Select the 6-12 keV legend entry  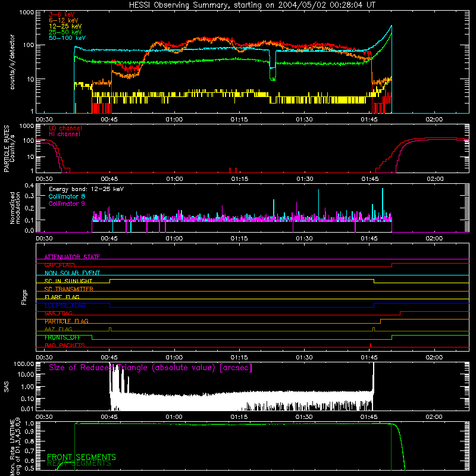tap(64, 20)
